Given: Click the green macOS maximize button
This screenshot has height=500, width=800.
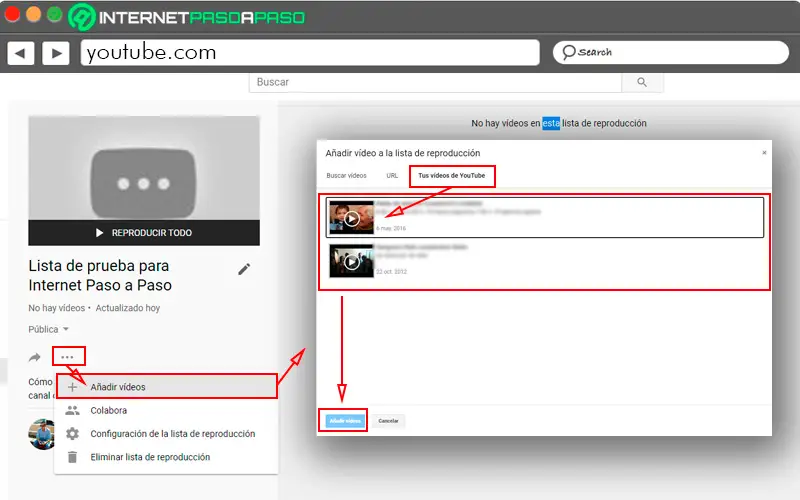Looking at the screenshot, I should point(55,14).
